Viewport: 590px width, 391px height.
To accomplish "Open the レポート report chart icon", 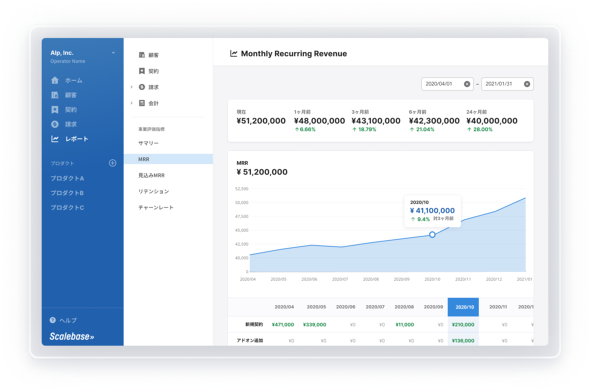I will click(x=55, y=139).
